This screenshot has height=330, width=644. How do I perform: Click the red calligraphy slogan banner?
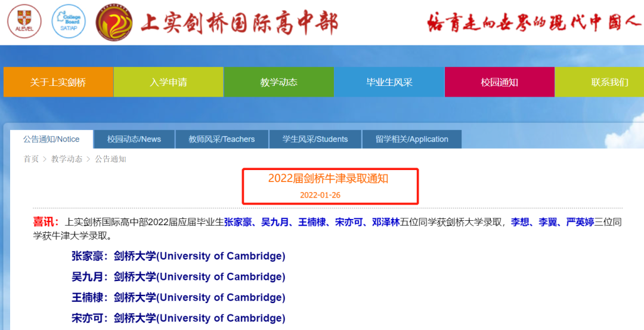pos(534,22)
